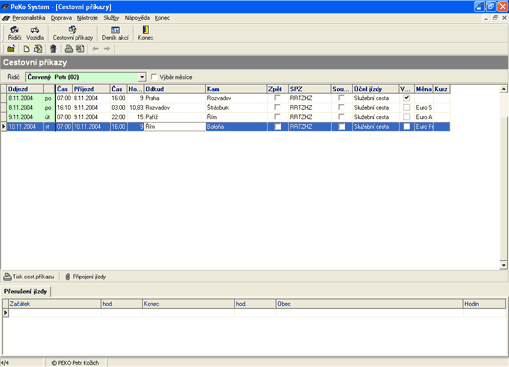Click the open folder icon
Screen dimensions: 509x367
(x=11, y=49)
